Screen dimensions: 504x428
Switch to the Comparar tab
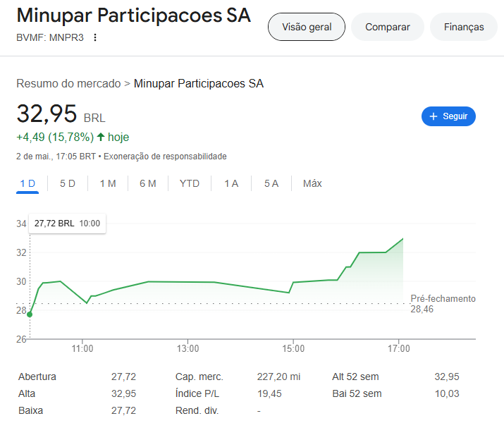click(x=387, y=27)
